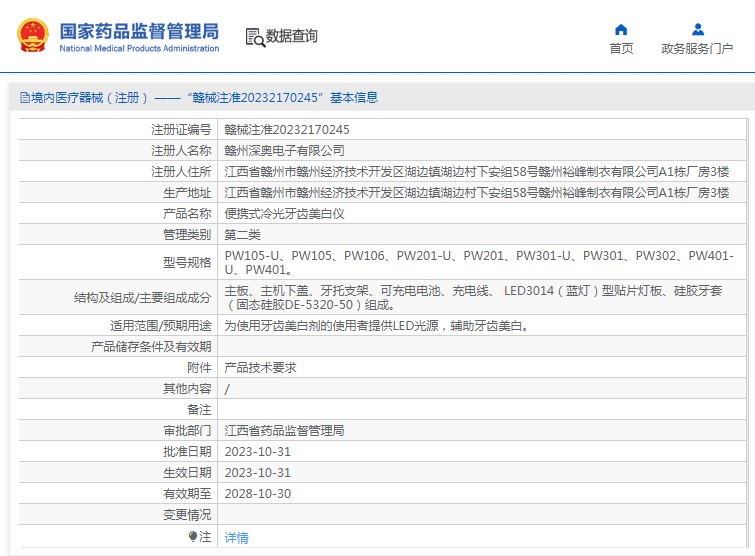Click the 第二类 management category value
The height and width of the screenshot is (556, 755).
click(242, 235)
